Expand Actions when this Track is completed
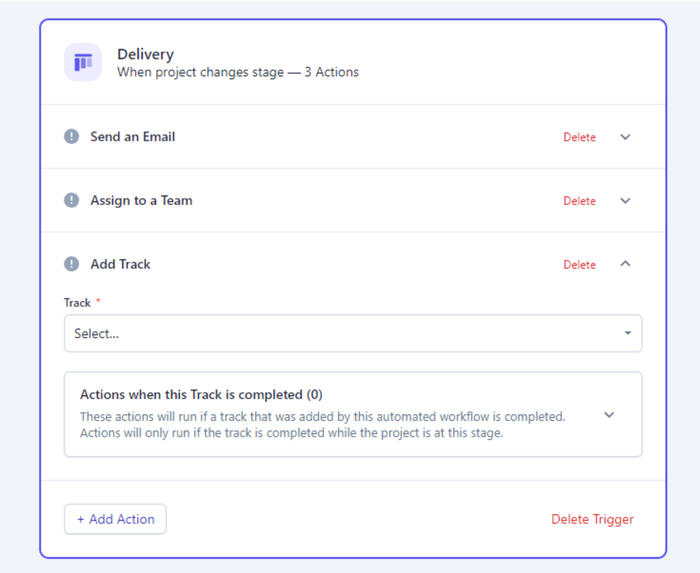This screenshot has width=700, height=573. click(x=609, y=415)
